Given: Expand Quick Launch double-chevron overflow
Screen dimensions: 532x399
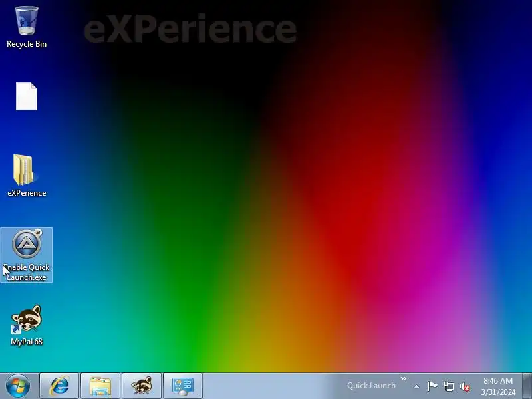Looking at the screenshot, I should pos(403,378).
